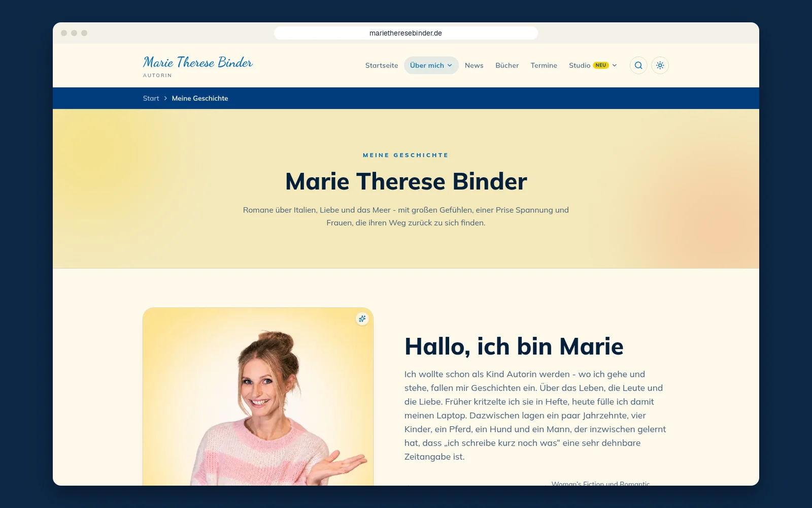This screenshot has height=508, width=812.
Task: Click the paragraph starting 'Ich wollte schon'
Action: (x=535, y=416)
